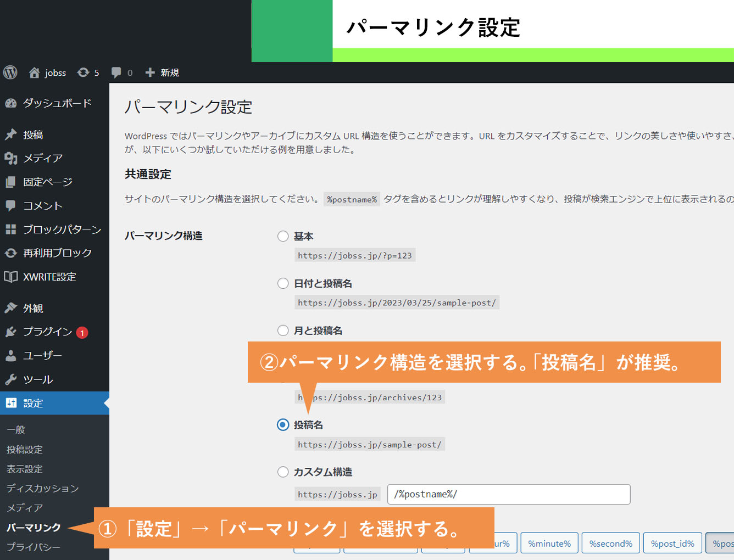The width and height of the screenshot is (734, 560).
Task: Open the 固定ページ menu item
Action: [54, 182]
